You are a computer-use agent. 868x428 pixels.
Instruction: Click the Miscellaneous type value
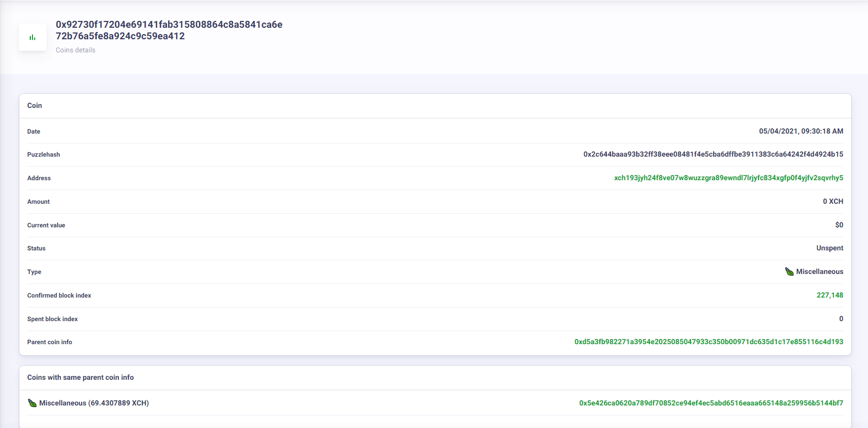820,272
